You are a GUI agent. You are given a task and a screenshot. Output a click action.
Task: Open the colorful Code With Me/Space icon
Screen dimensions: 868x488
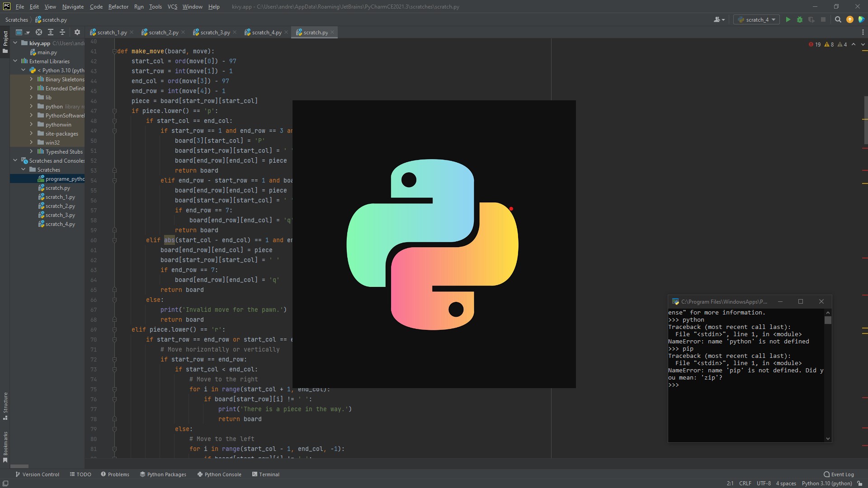861,19
